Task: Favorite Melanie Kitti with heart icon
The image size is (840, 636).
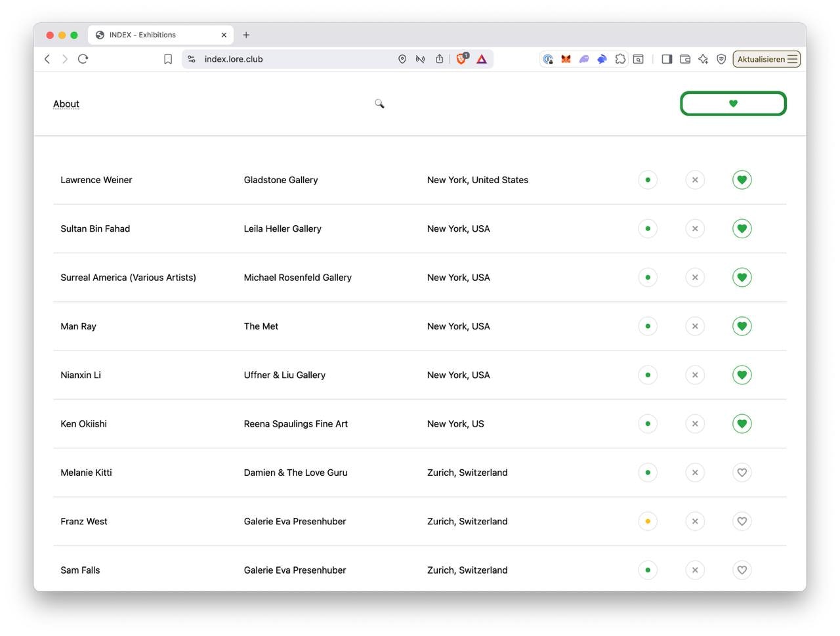Action: click(x=742, y=473)
